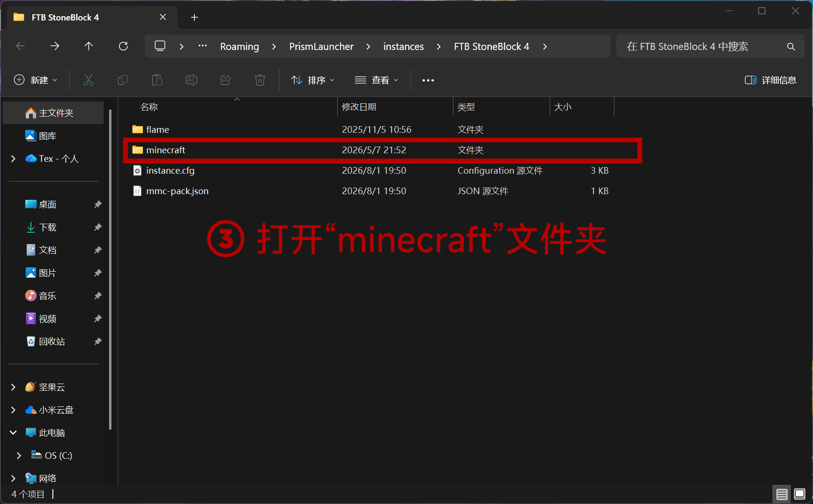Expand the 坚果云 tree node
813x504 pixels.
tap(13, 387)
